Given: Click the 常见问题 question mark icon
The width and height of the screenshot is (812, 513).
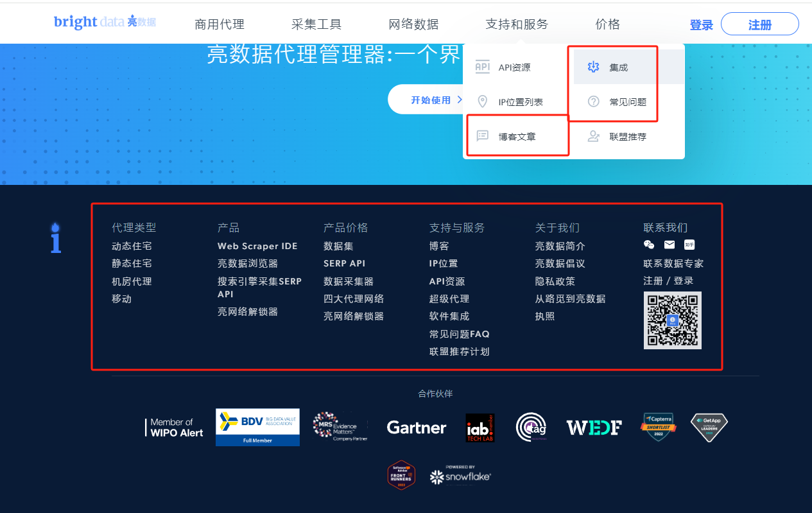Looking at the screenshot, I should coord(593,101).
